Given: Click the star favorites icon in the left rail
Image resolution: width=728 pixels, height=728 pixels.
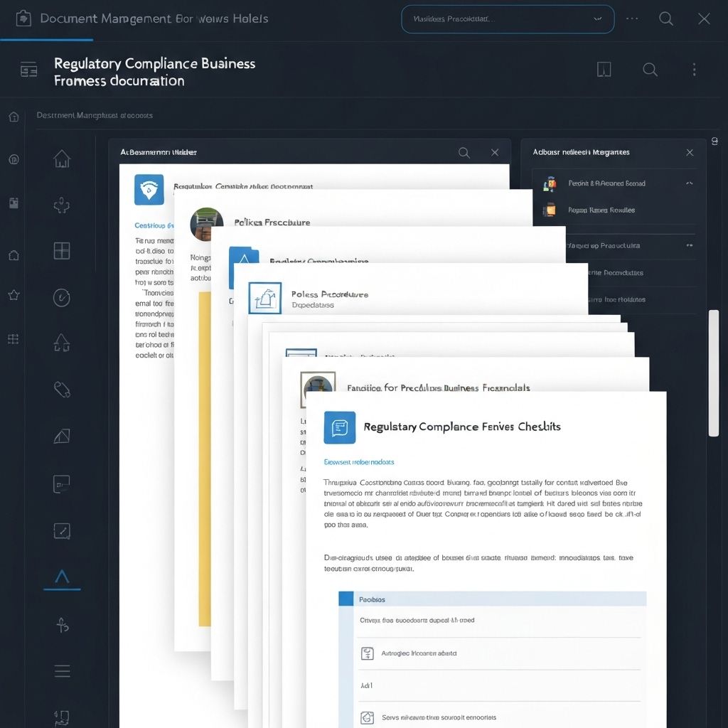Looking at the screenshot, I should point(14,295).
